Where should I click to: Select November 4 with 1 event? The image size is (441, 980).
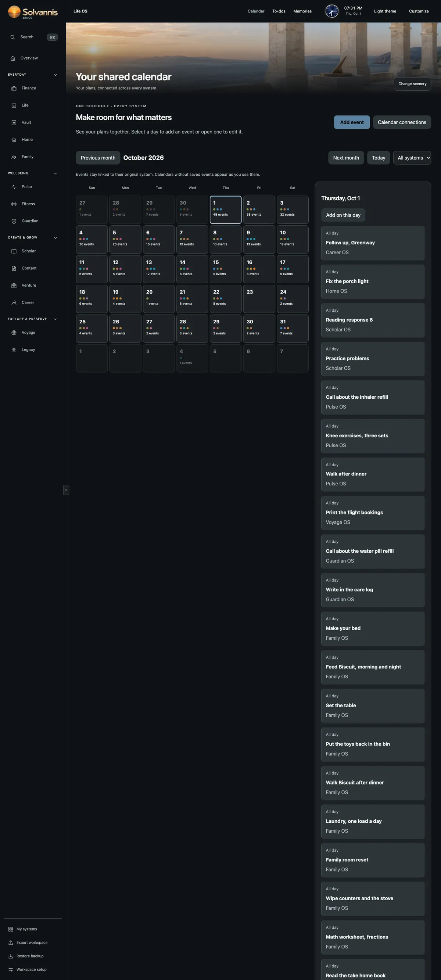[192, 358]
